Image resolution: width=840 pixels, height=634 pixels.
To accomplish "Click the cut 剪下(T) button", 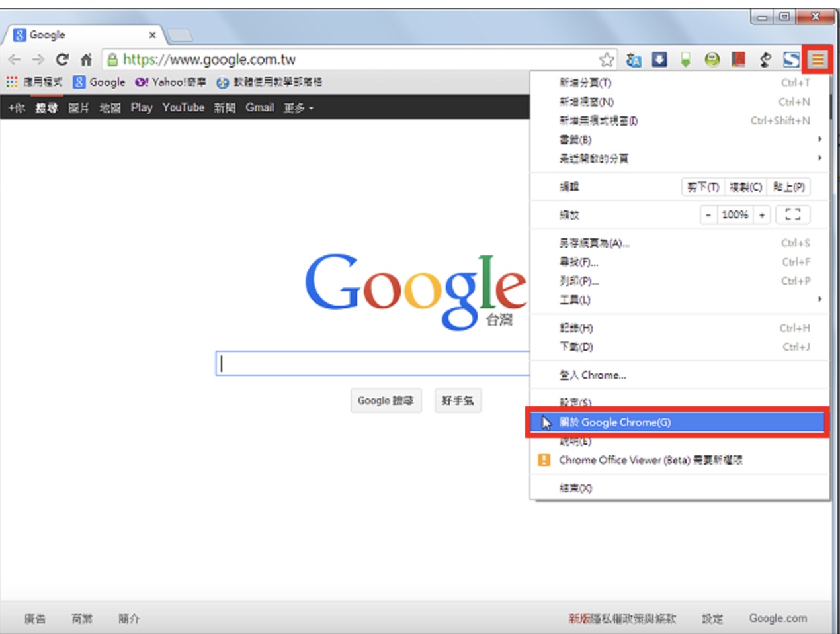I will click(703, 187).
